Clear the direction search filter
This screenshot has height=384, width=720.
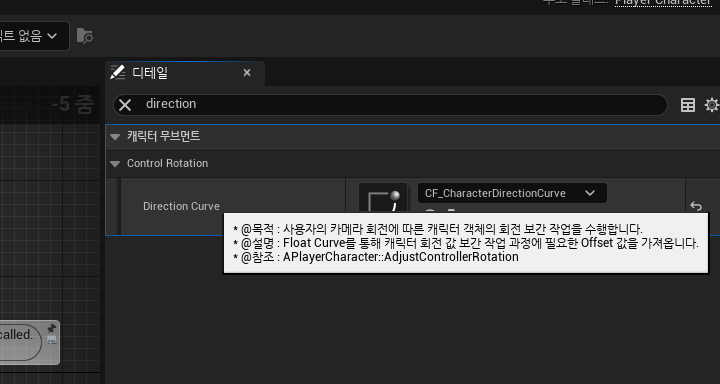(125, 105)
